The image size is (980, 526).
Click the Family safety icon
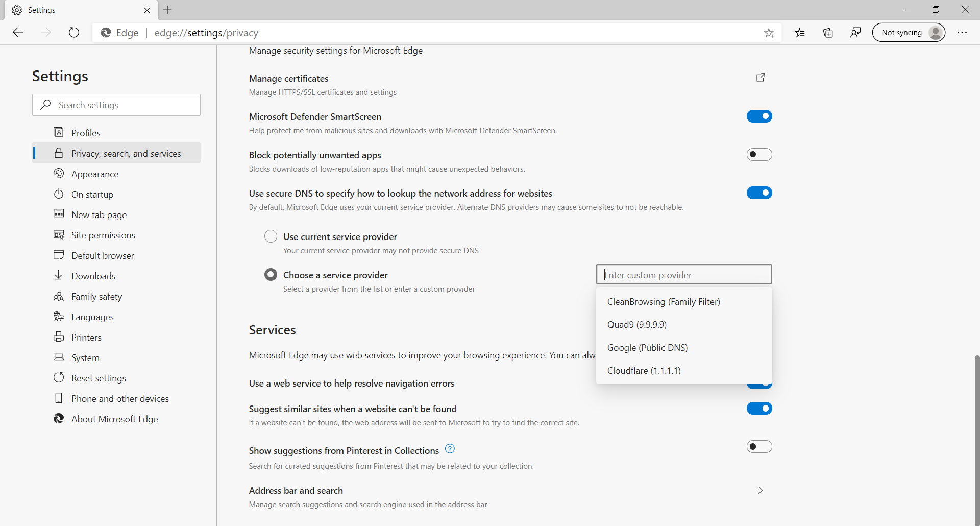click(x=59, y=296)
